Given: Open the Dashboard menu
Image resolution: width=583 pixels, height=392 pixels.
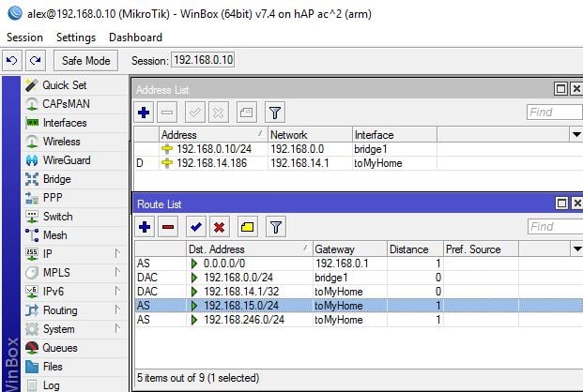Looking at the screenshot, I should coord(135,38).
